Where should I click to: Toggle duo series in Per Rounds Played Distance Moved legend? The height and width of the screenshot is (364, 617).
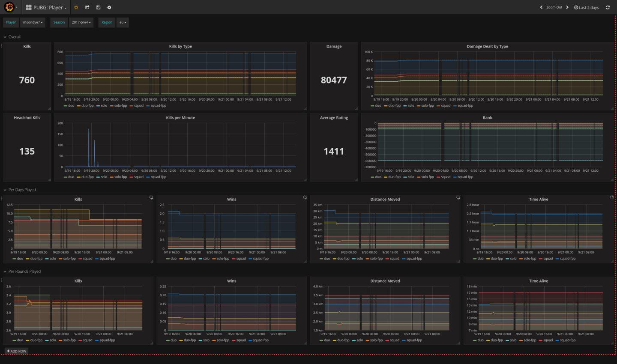click(327, 340)
